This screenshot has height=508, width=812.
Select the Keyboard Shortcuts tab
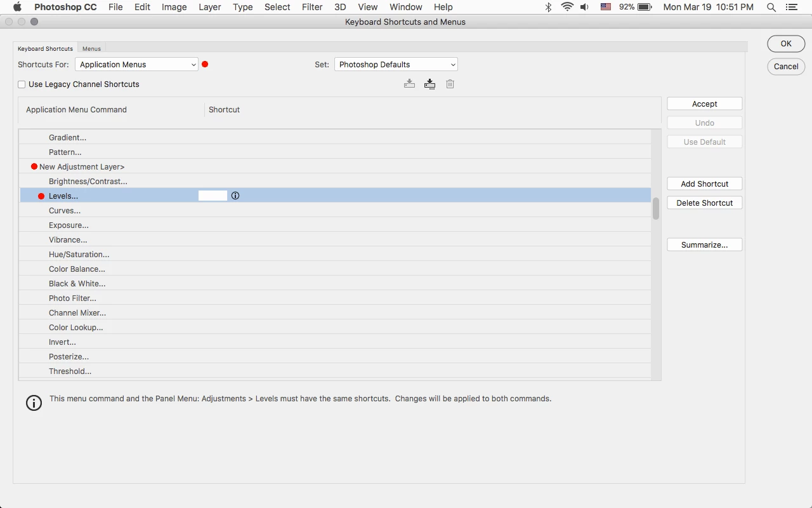point(45,48)
